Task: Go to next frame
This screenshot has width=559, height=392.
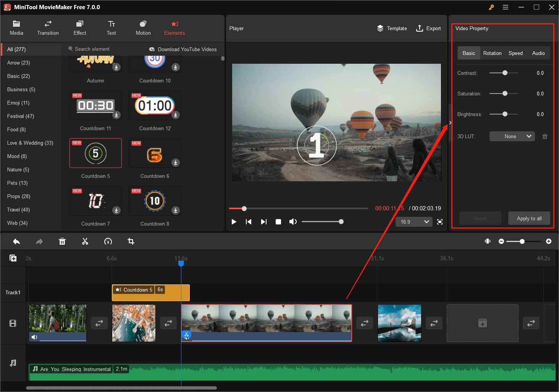Action: tap(263, 222)
